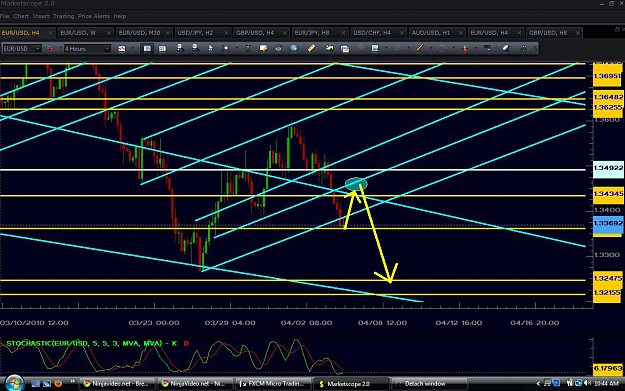Expand the arrow next to line tool
The image size is (625, 391).
pos(431,48)
